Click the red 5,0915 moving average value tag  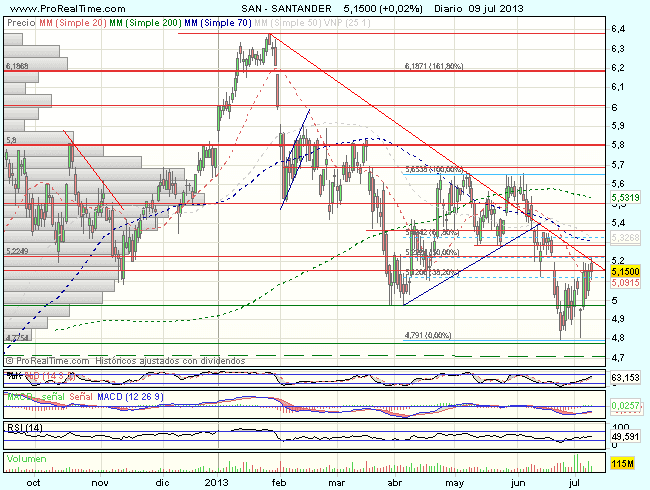[624, 283]
